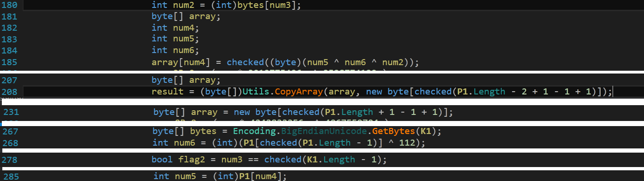Click line number 285
Image resolution: width=644 pixels, height=181 pixels.
click(x=12, y=176)
